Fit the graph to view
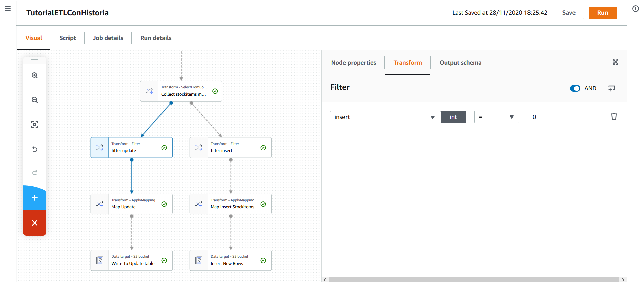 [35, 125]
